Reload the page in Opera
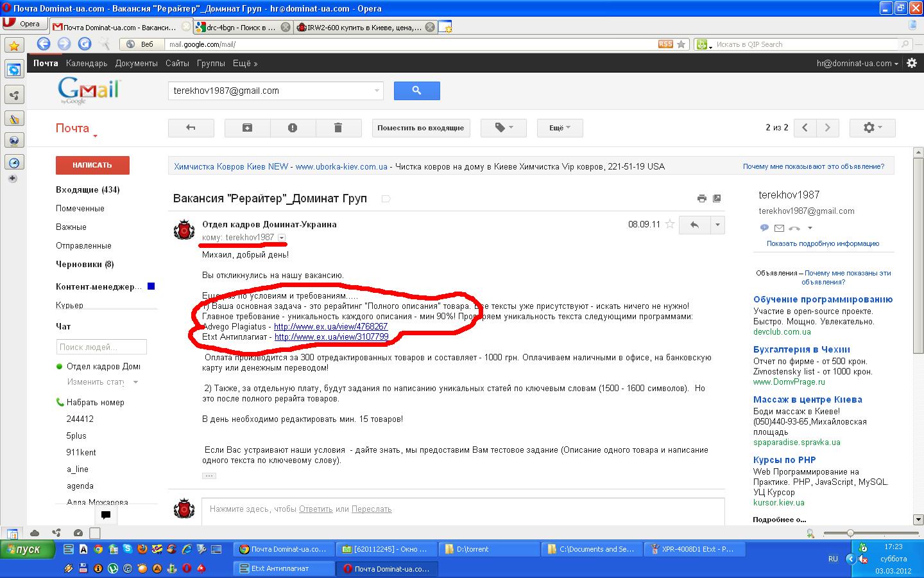The height and width of the screenshot is (578, 924). click(85, 44)
